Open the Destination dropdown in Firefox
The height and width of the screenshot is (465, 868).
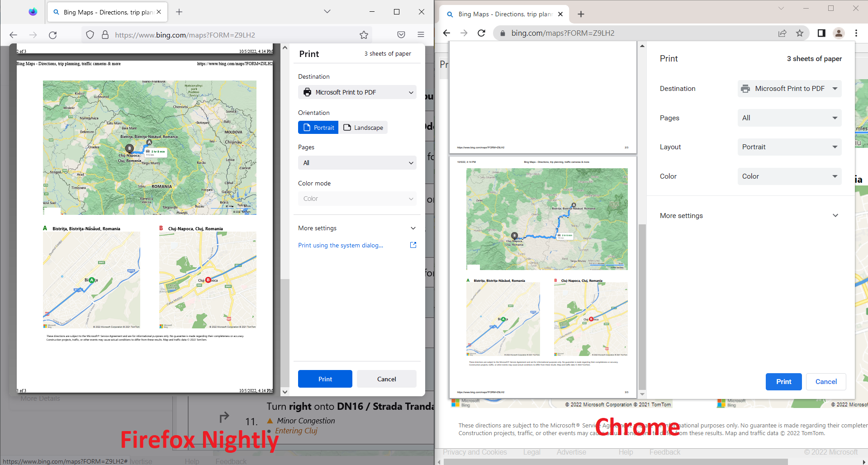click(357, 92)
